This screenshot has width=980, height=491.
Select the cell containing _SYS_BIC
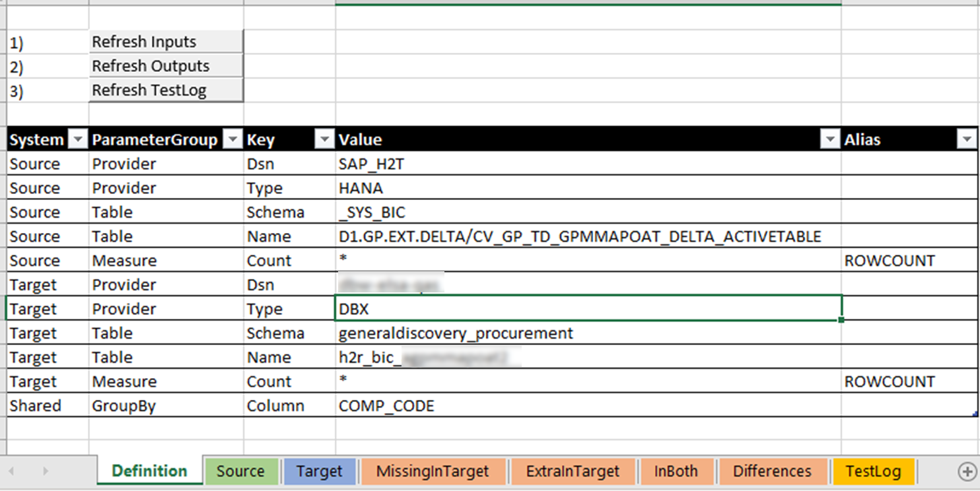(588, 213)
